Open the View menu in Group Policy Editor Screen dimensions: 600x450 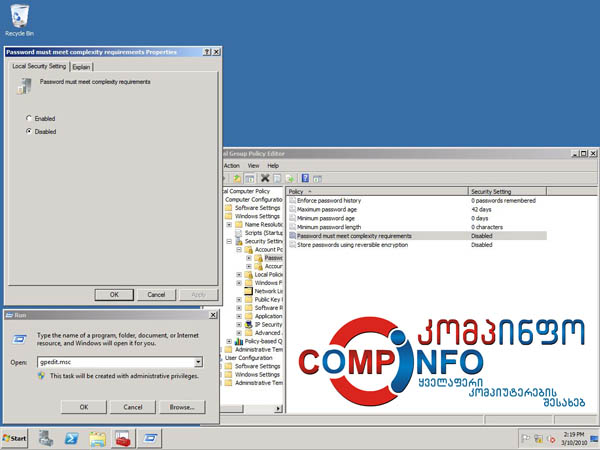click(x=253, y=166)
